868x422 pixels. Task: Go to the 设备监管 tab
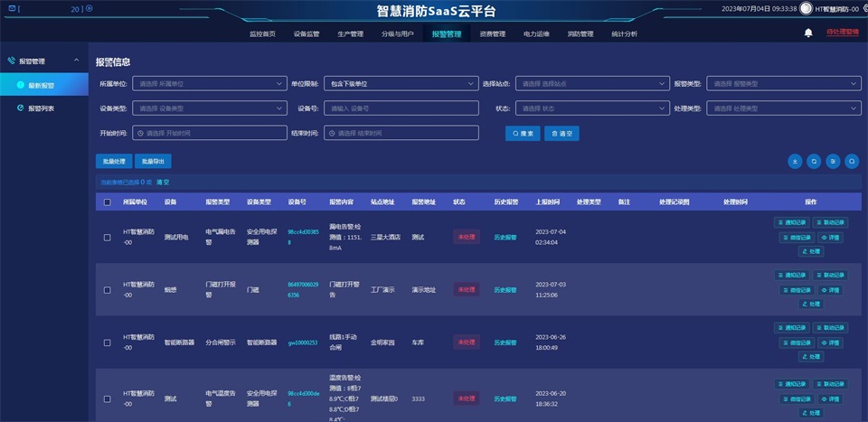[x=307, y=33]
